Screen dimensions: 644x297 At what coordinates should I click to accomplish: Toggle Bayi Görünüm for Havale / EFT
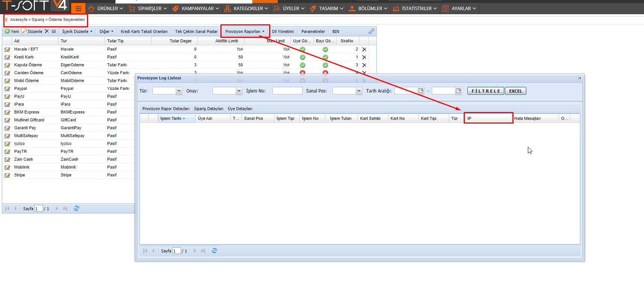click(325, 49)
